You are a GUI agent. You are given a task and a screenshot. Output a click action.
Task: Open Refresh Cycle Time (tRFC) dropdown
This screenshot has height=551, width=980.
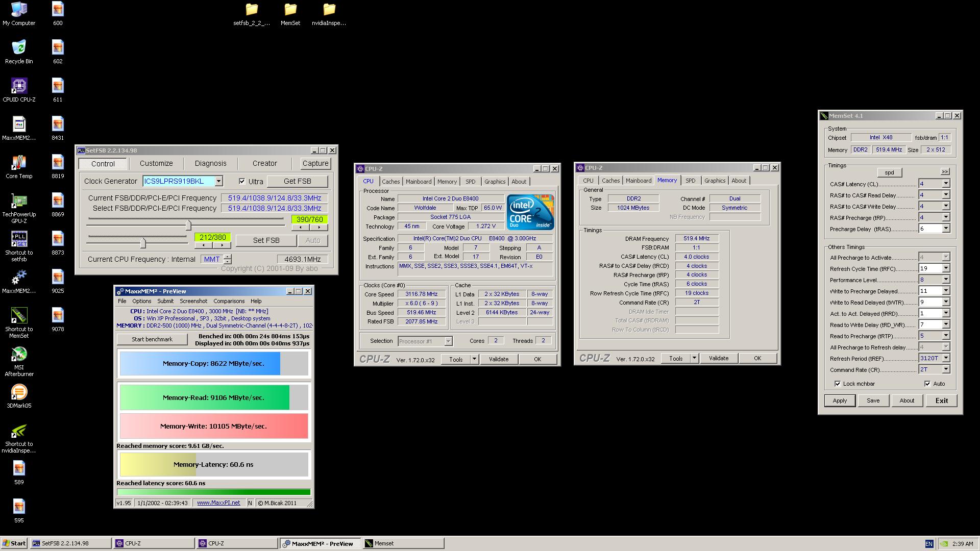tap(946, 268)
